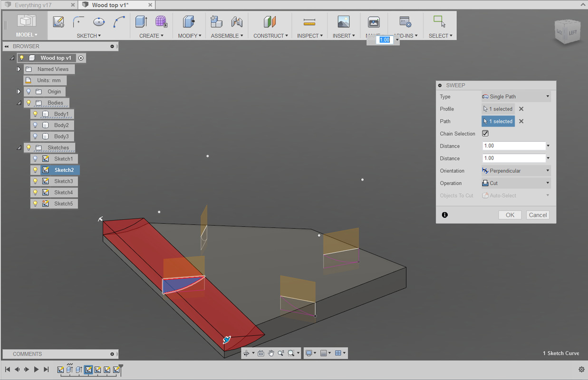Open the Operation Cut dropdown
Viewport: 588px width, 380px height.
click(x=516, y=183)
